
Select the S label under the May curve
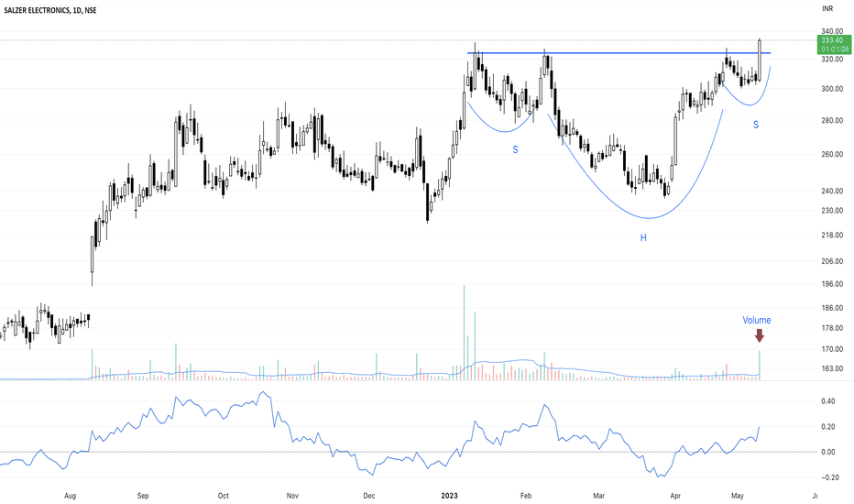[x=756, y=125]
